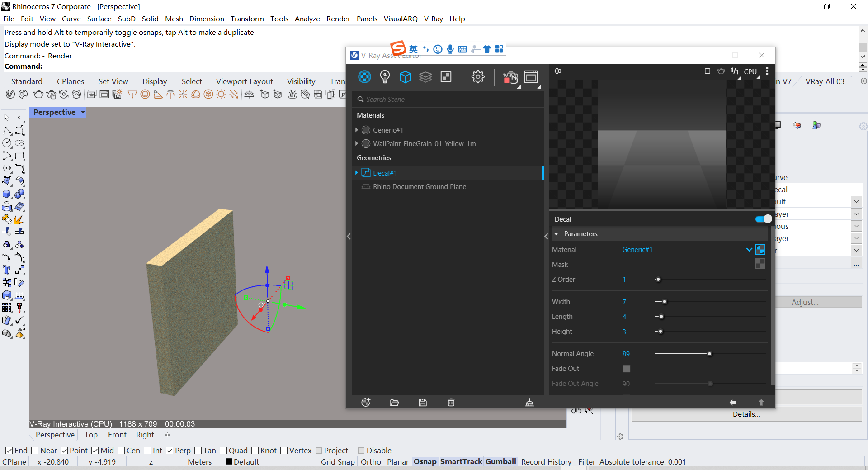This screenshot has width=868, height=470.
Task: Delete selected asset with trash icon
Action: [x=451, y=402]
